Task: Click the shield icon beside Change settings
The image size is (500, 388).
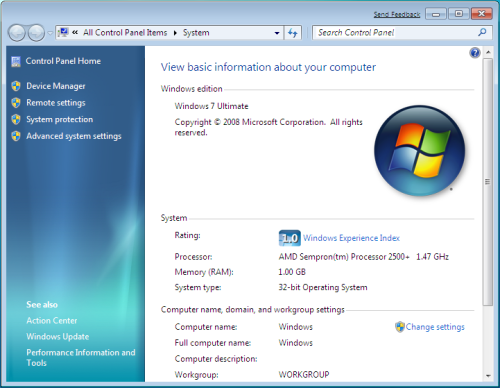Action: 400,327
